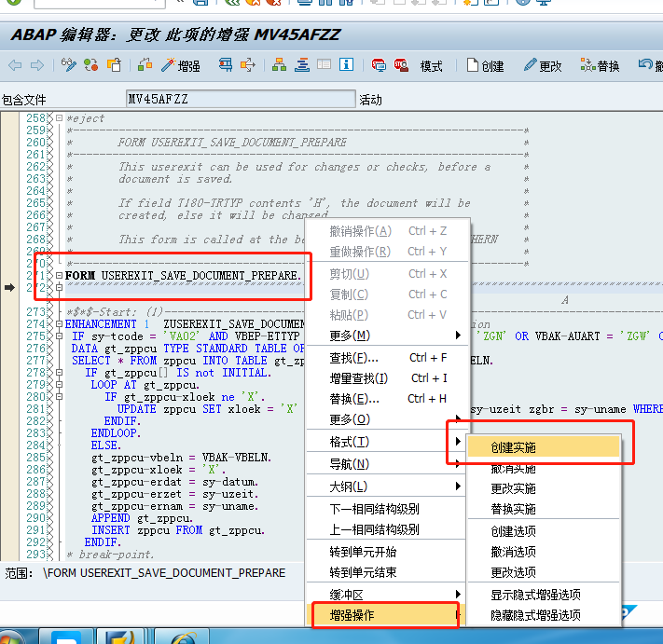This screenshot has width=663, height=644.
Task: Click the blue information 'i' toolbar icon
Action: 347,65
